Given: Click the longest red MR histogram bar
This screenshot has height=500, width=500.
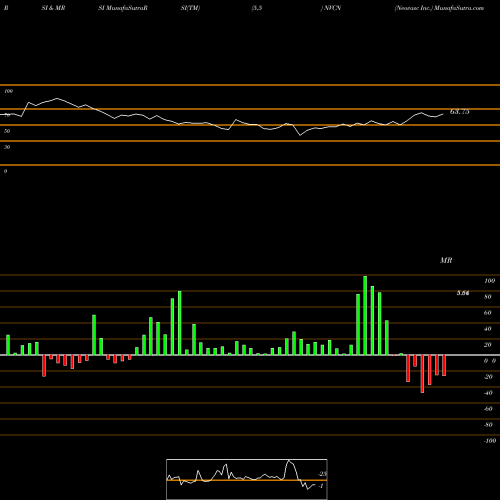Looking at the screenshot, I should click(x=422, y=374).
